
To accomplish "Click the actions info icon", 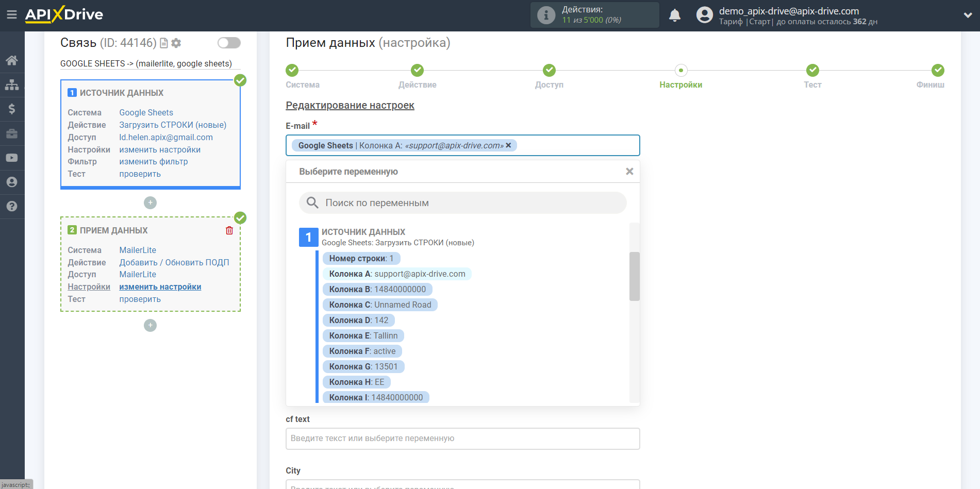I will (x=546, y=15).
